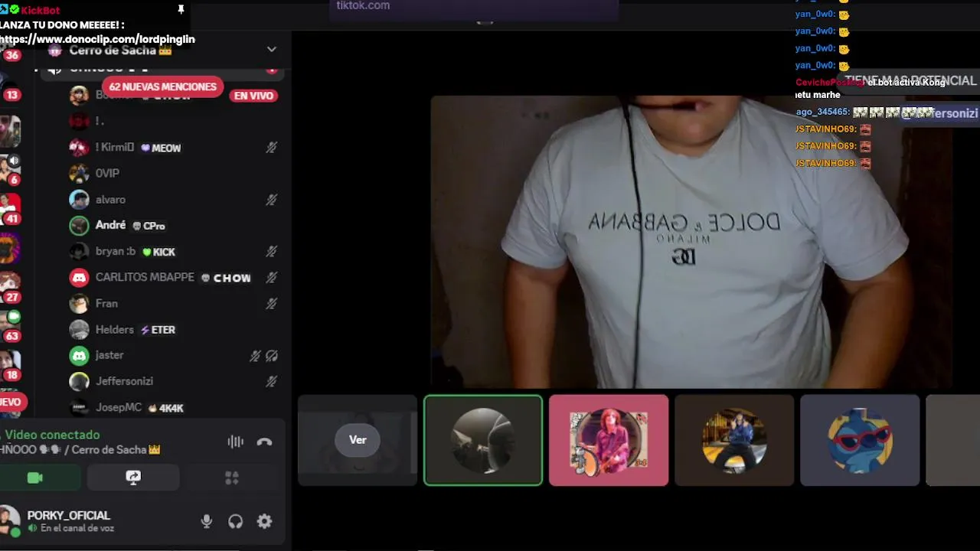Viewport: 980px width, 551px height.
Task: Select user jaster in voice list
Action: click(x=109, y=355)
